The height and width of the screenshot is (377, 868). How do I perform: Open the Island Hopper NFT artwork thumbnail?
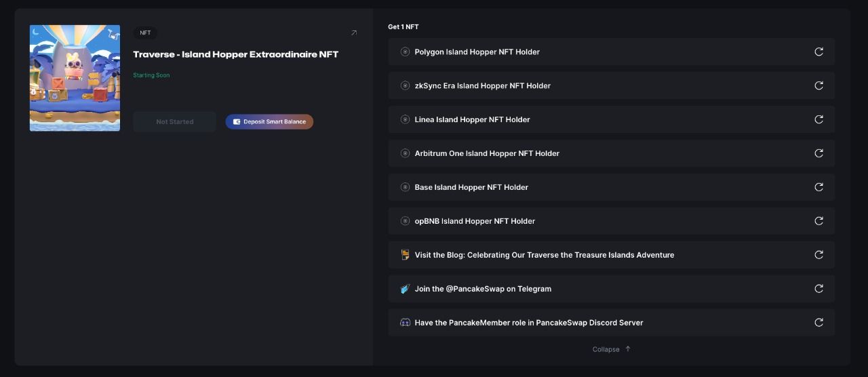(75, 78)
